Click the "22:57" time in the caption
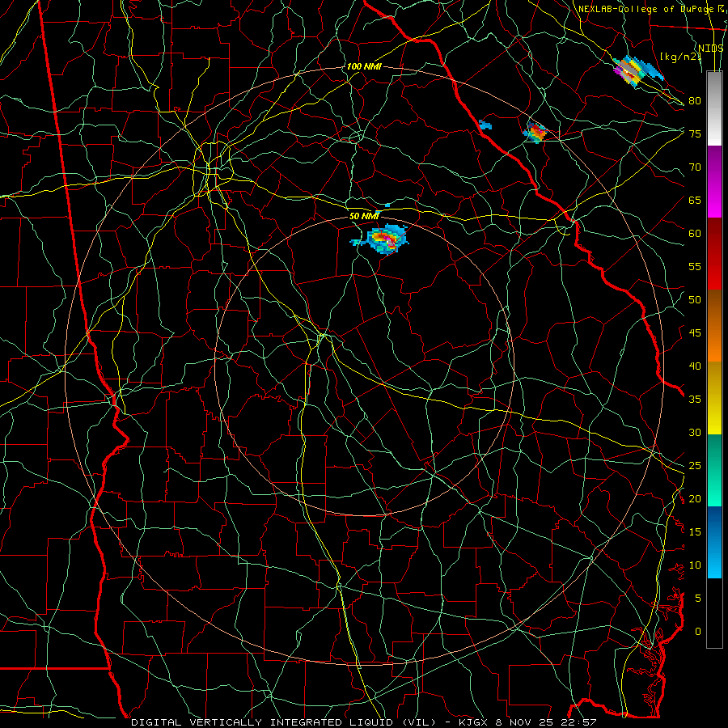Screen dimensions: 728x728 [580, 722]
